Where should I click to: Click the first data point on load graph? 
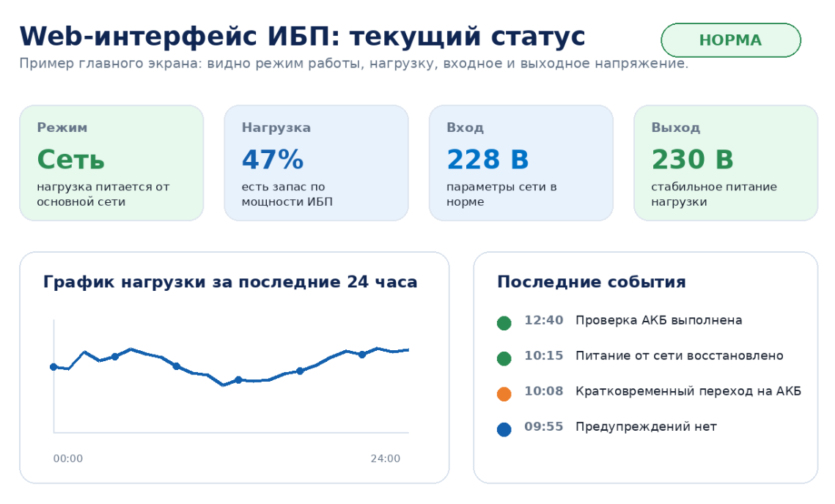[54, 367]
